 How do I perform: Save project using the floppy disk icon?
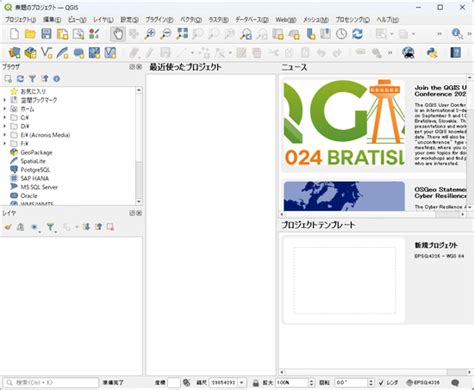46,34
